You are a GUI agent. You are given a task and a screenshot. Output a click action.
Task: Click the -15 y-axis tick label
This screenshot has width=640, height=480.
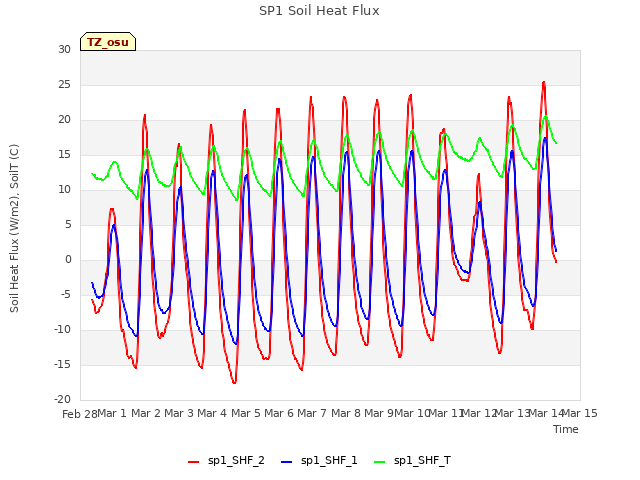coord(62,364)
